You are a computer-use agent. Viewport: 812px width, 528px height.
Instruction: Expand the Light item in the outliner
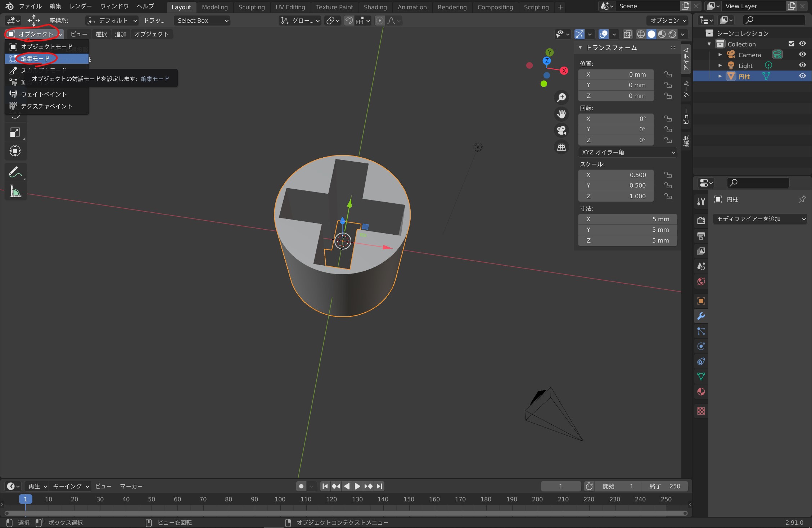(720, 66)
